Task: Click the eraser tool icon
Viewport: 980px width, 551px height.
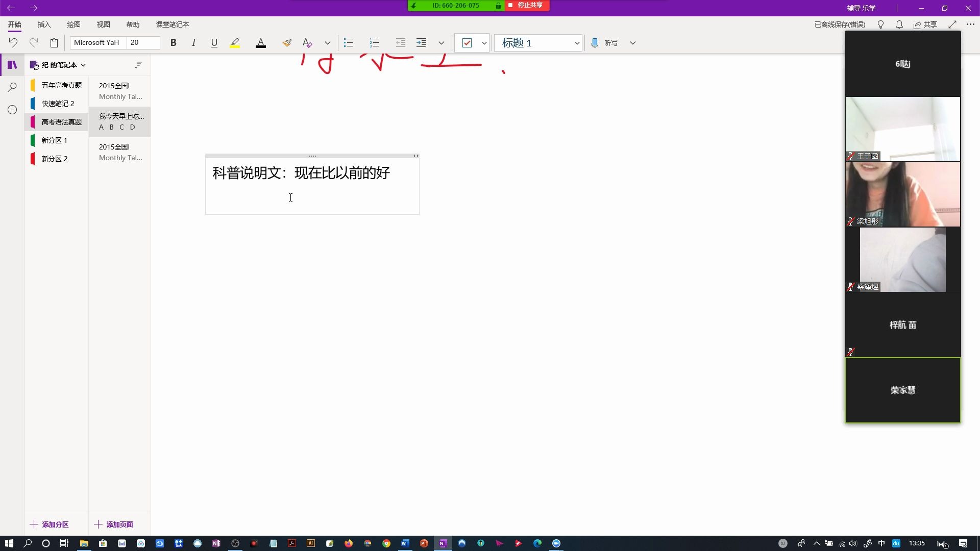Action: 307,42
